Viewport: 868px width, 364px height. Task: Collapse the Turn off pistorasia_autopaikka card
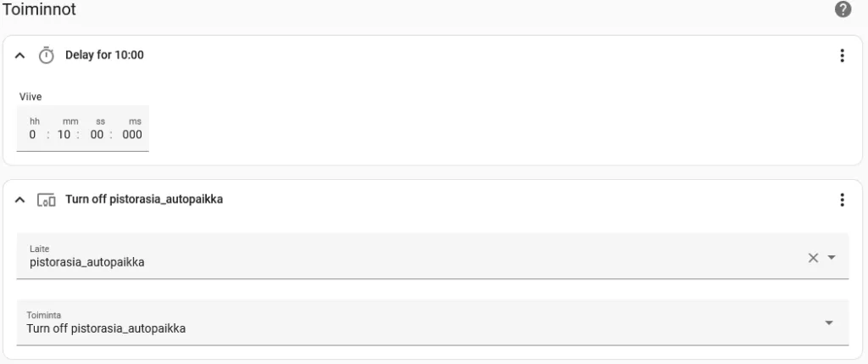20,199
